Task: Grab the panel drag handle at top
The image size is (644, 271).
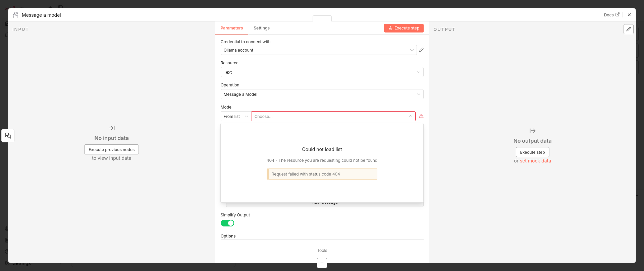Action: [x=322, y=19]
